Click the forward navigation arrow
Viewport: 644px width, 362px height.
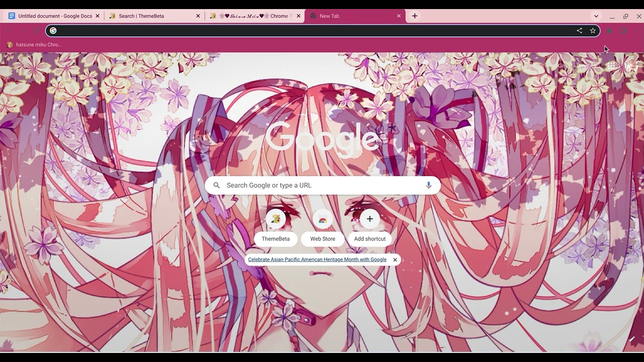(x=23, y=31)
